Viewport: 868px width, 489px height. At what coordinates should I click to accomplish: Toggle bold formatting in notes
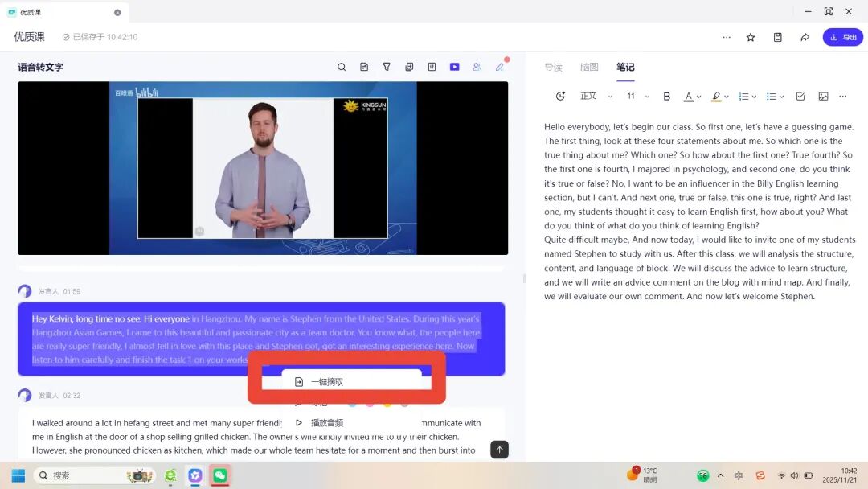coord(666,97)
